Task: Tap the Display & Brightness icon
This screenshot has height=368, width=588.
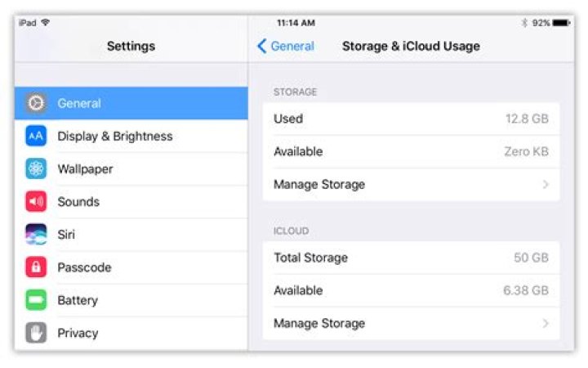Action: coord(36,137)
